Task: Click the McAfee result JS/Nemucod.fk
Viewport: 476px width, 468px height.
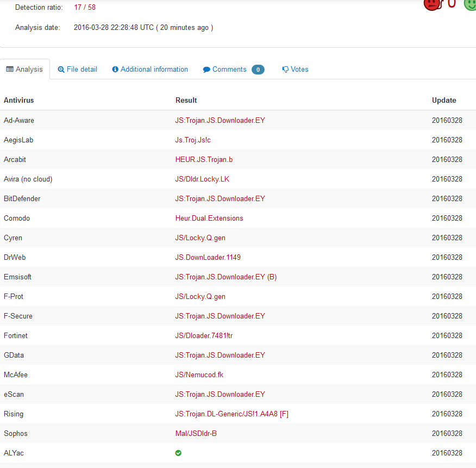Action: pyautogui.click(x=199, y=375)
